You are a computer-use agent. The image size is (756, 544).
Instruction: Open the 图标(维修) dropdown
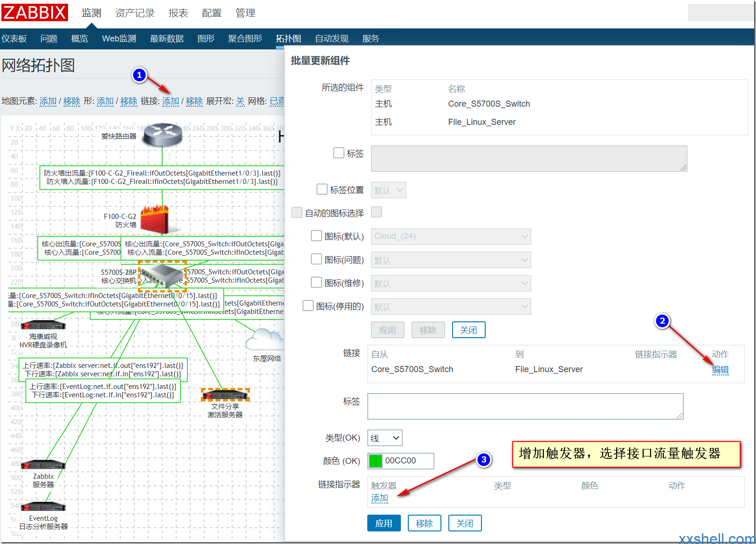coord(451,283)
